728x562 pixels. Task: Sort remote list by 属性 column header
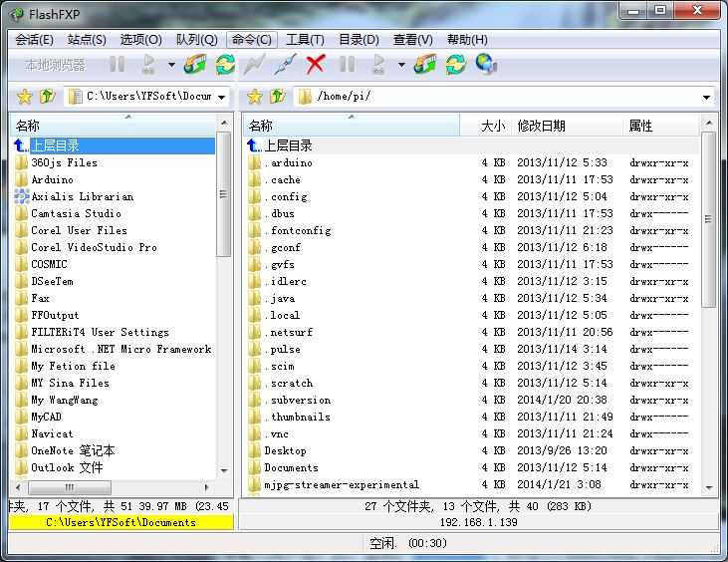click(660, 126)
